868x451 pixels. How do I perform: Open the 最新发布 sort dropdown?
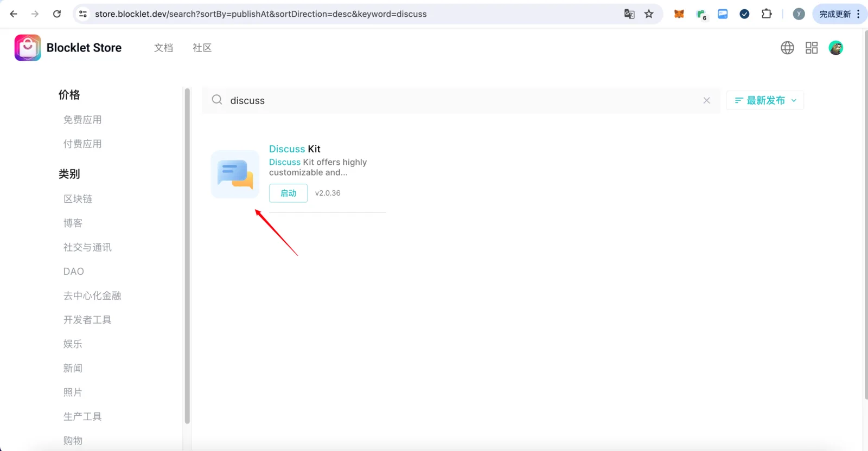[x=765, y=100]
